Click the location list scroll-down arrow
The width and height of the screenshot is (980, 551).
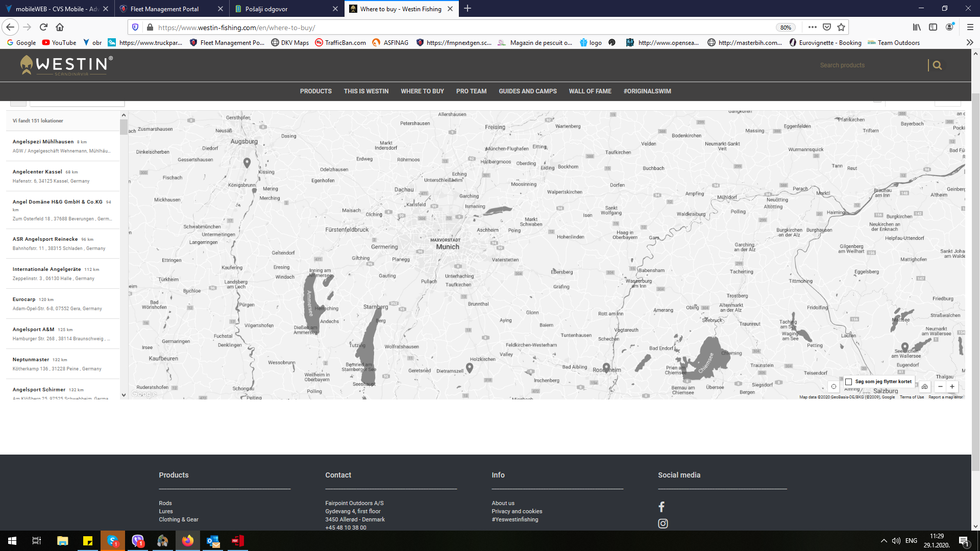(x=124, y=395)
